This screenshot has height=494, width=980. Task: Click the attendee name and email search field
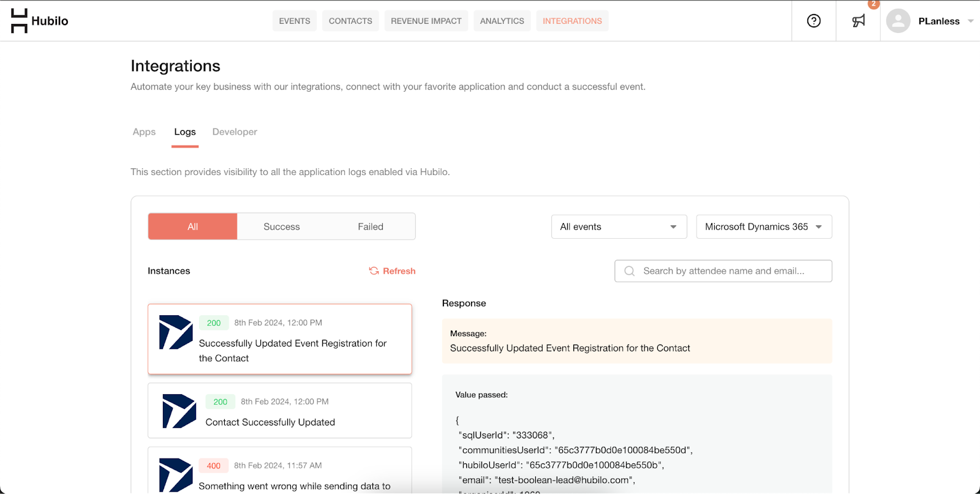(x=723, y=271)
